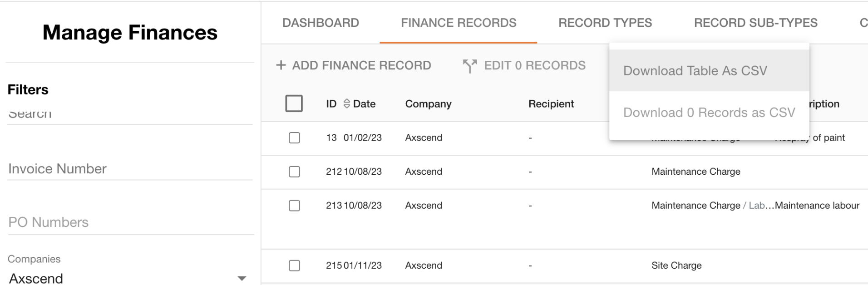Tick the checkbox for record 213
The width and height of the screenshot is (868, 285).
(294, 206)
